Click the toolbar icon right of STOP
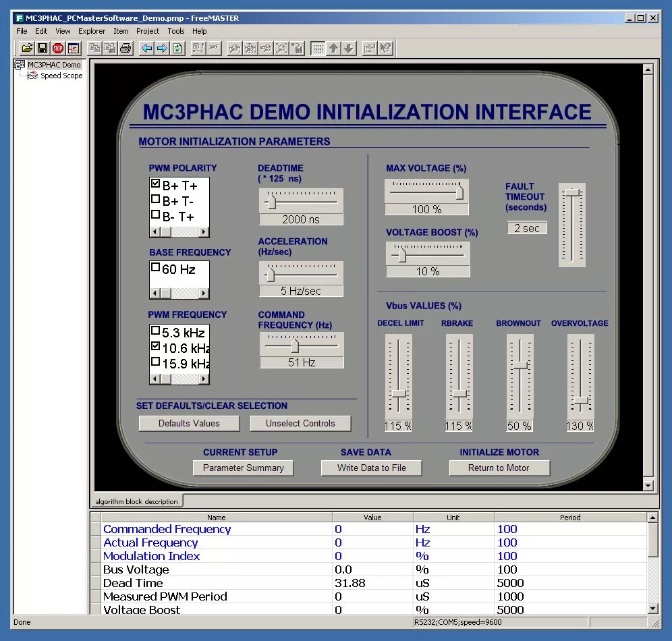Viewport: 672px width, 641px height. pyautogui.click(x=74, y=49)
